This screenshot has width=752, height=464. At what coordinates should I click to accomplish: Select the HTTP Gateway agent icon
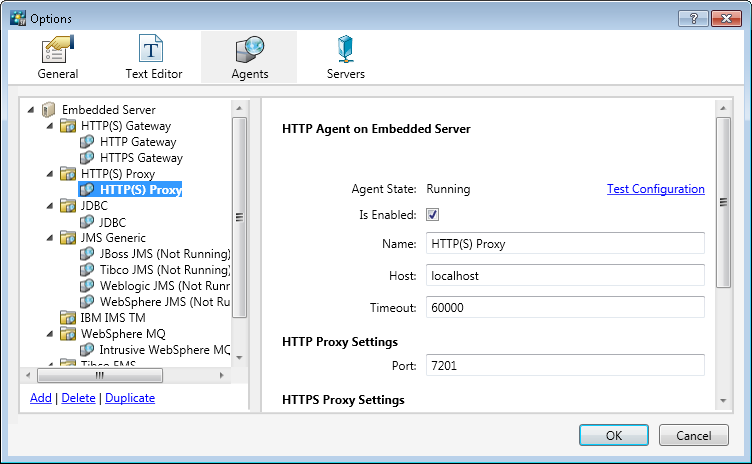click(x=88, y=142)
